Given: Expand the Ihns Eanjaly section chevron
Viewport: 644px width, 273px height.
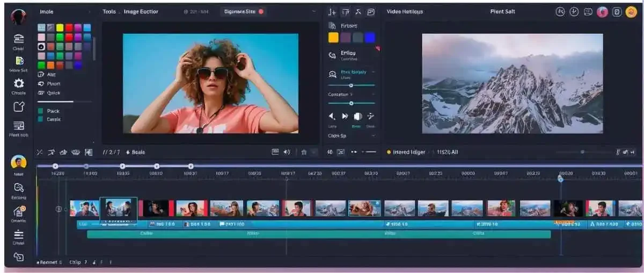Looking at the screenshot, I should tap(374, 72).
